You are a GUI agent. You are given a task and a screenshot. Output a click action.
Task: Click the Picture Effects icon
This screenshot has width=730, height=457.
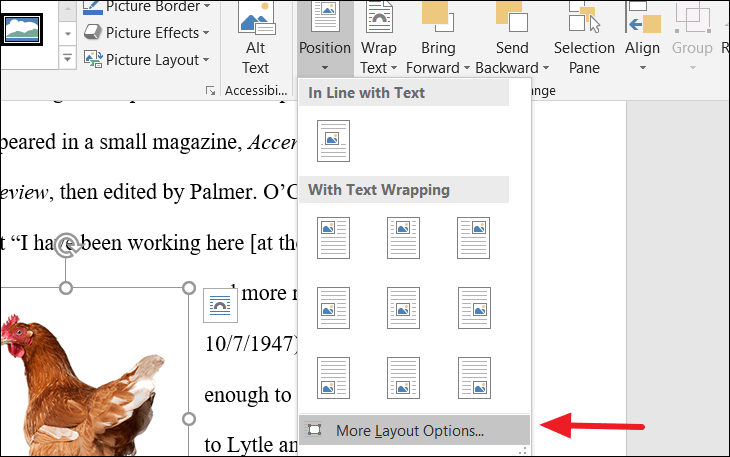pyautogui.click(x=92, y=32)
